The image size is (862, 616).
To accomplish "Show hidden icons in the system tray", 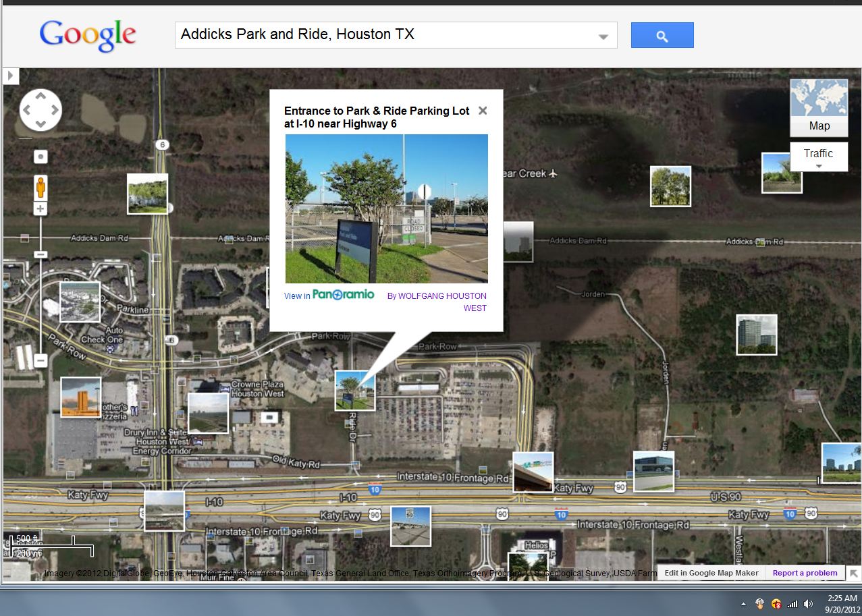I will pos(743,603).
